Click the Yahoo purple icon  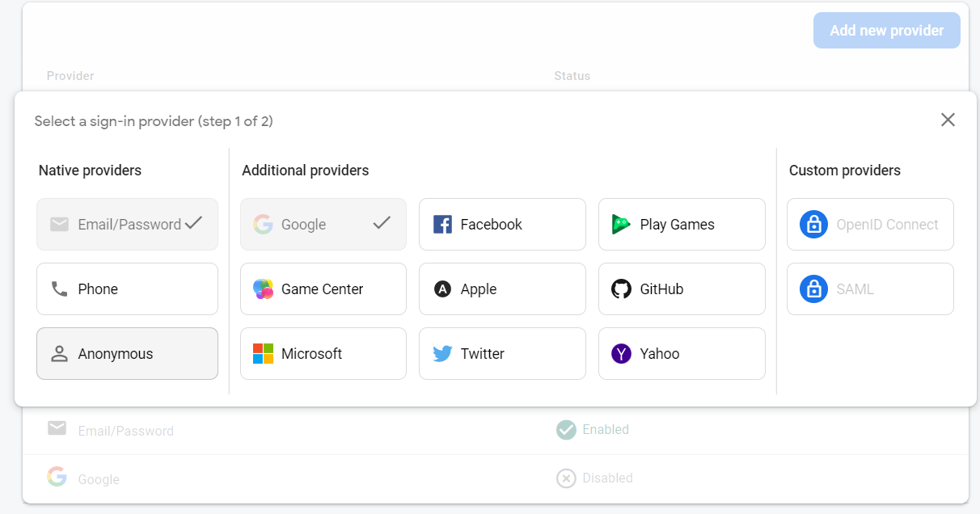621,354
